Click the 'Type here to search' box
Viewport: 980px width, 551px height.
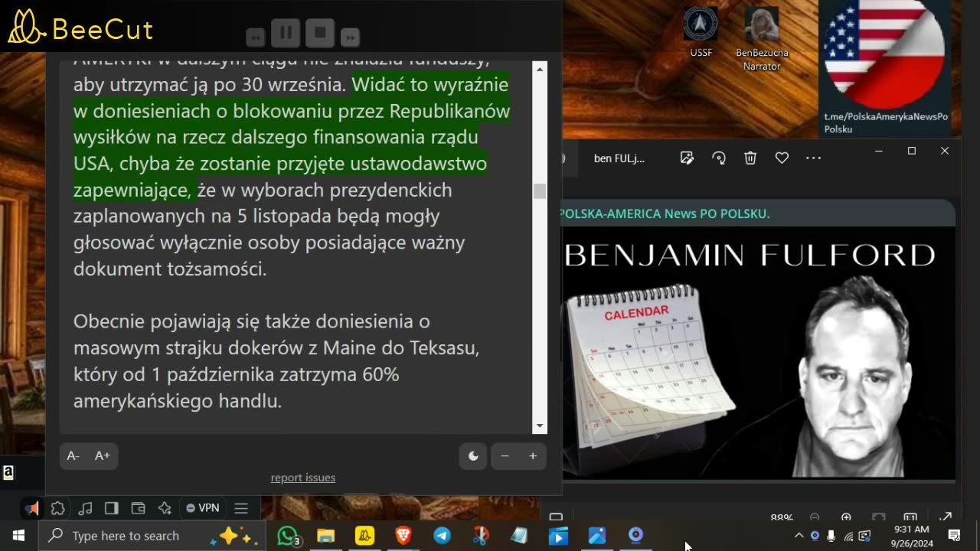pyautogui.click(x=152, y=536)
